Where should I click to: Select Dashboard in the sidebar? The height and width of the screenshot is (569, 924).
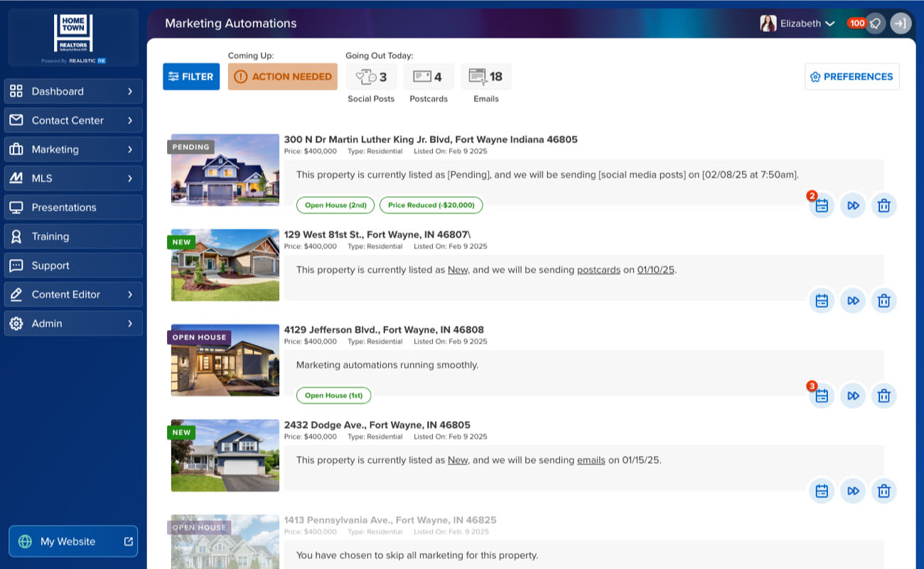tap(73, 91)
